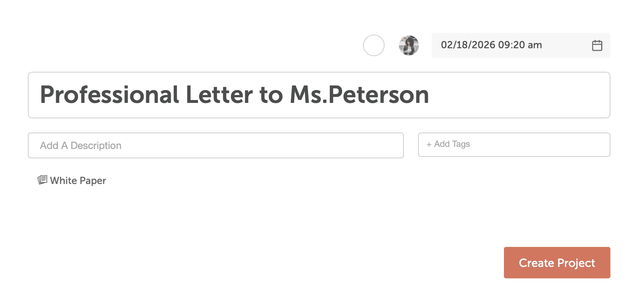
Task: Select the title text Professional Letter to Ms.Peterson
Action: click(x=235, y=95)
